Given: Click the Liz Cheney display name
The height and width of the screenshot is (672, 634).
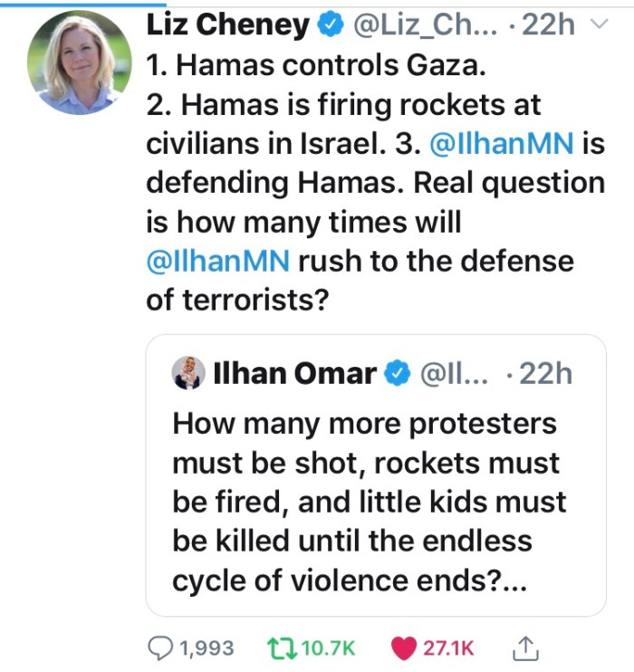Looking at the screenshot, I should (227, 26).
